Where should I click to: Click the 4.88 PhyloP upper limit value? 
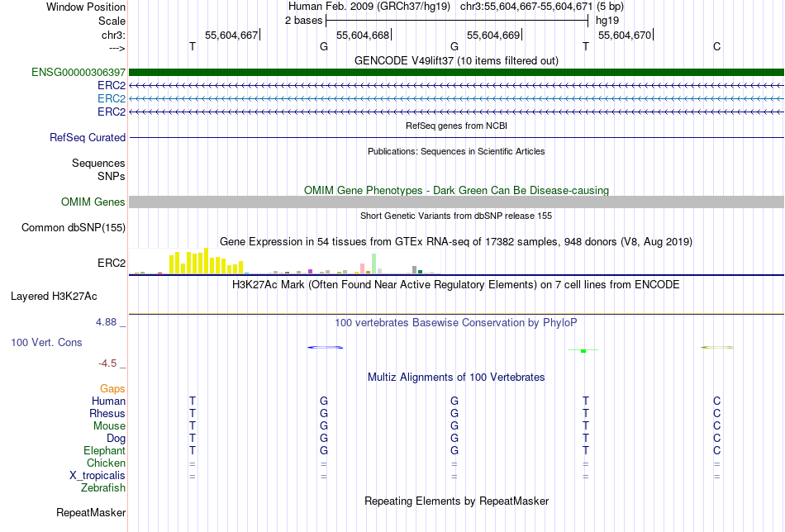(106, 322)
